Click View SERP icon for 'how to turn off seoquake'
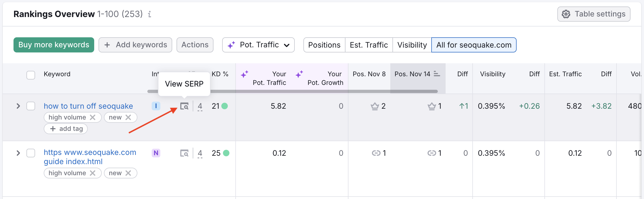644x199 pixels. point(184,106)
